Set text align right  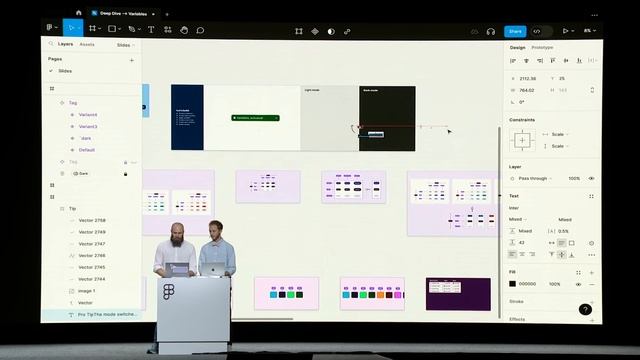coord(532,254)
